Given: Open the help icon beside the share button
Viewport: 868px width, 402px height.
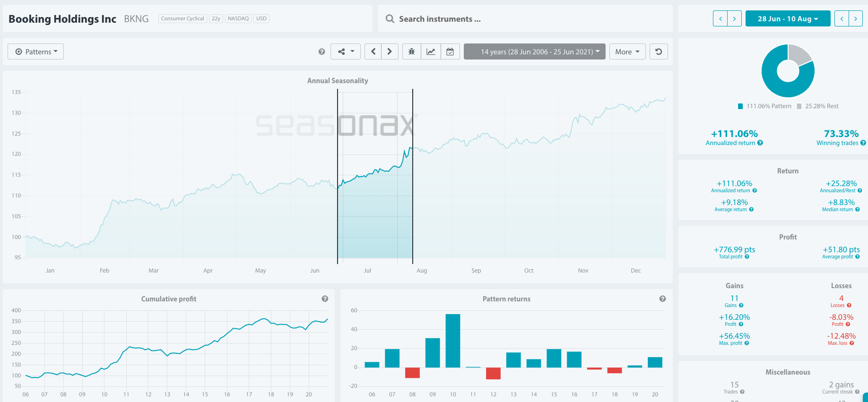Looking at the screenshot, I should 322,52.
